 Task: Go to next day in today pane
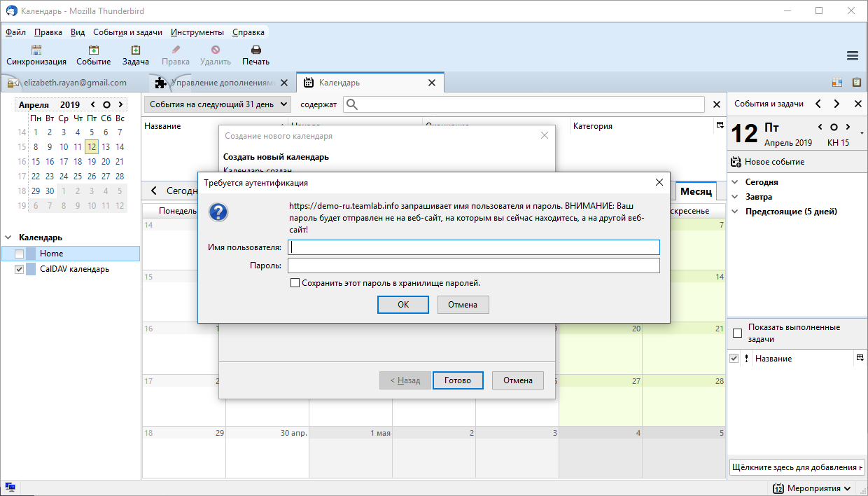[848, 127]
